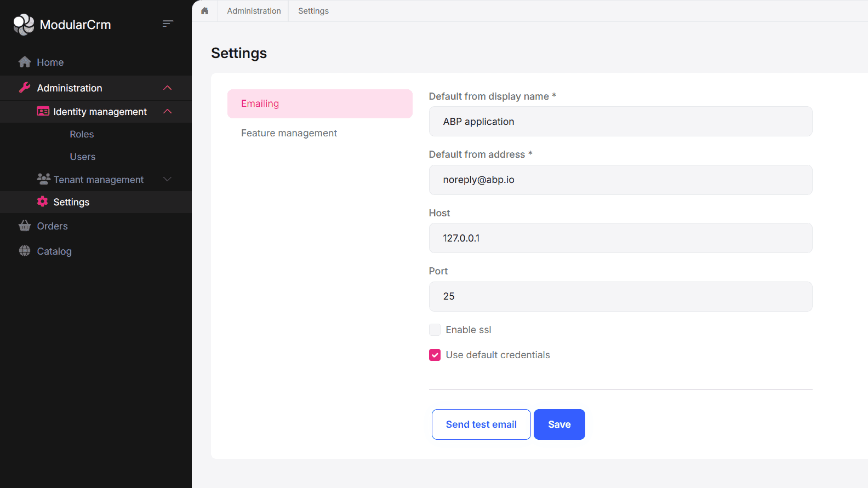
Task: Focus the Default from display name field
Action: click(x=620, y=122)
